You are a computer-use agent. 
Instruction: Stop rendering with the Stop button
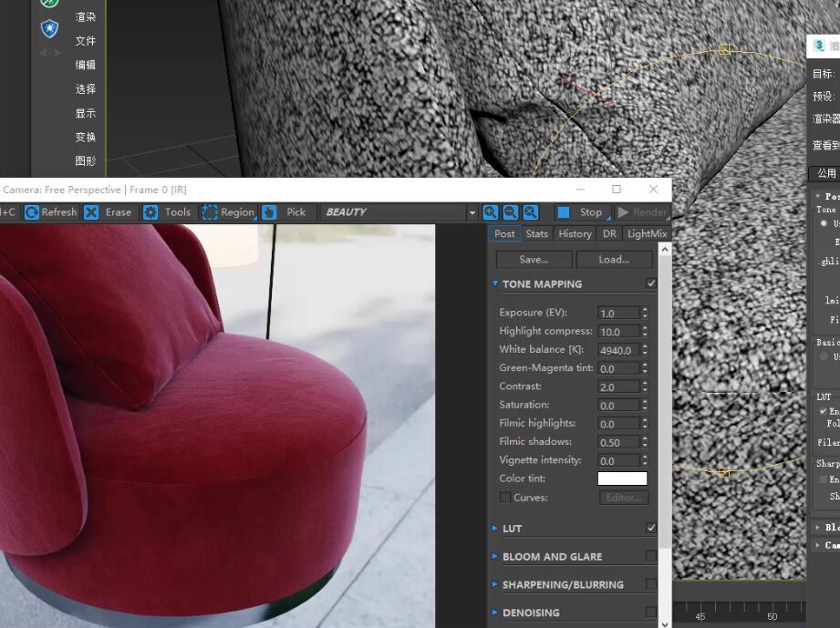point(582,212)
